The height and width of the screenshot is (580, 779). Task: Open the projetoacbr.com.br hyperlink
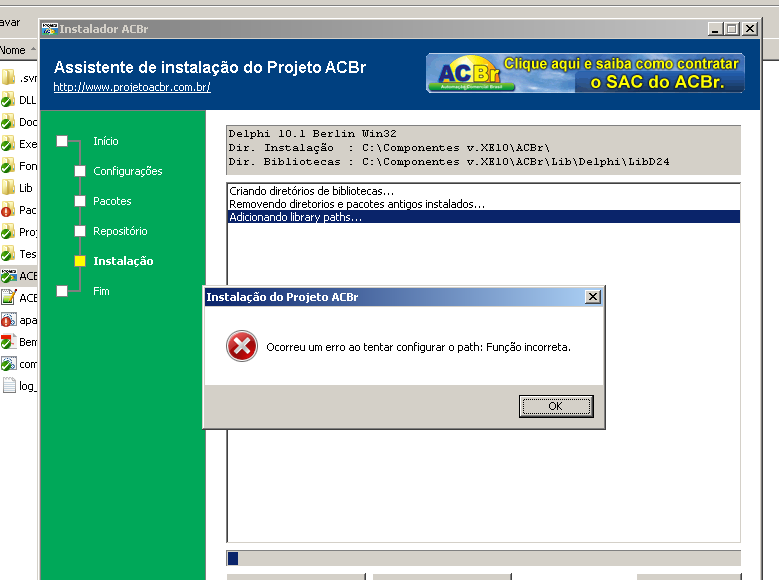(132, 87)
